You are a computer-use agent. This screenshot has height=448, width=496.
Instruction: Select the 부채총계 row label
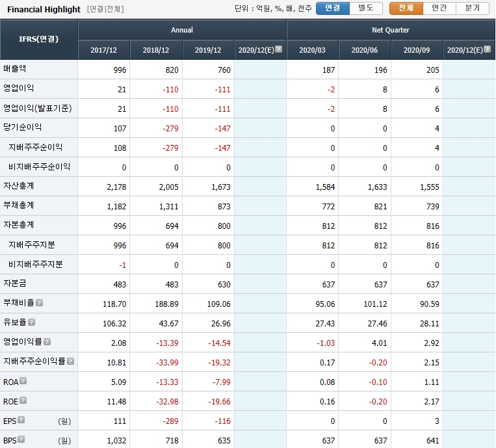[x=19, y=205]
